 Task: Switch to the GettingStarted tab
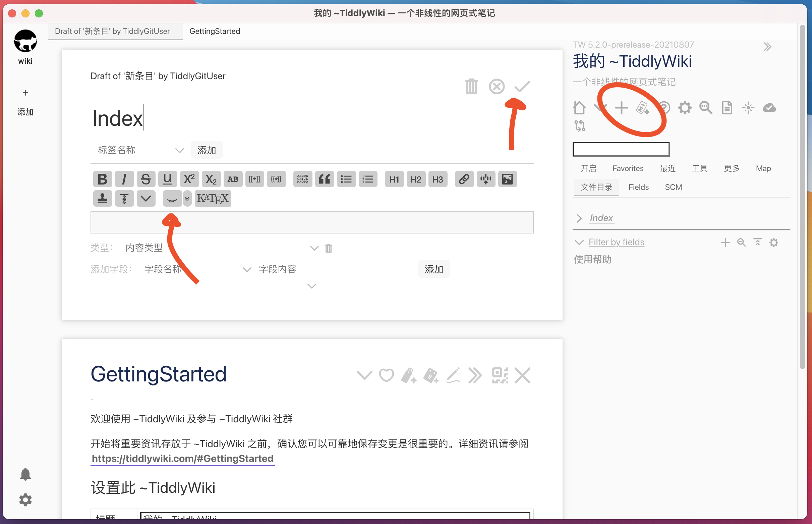[x=214, y=31]
